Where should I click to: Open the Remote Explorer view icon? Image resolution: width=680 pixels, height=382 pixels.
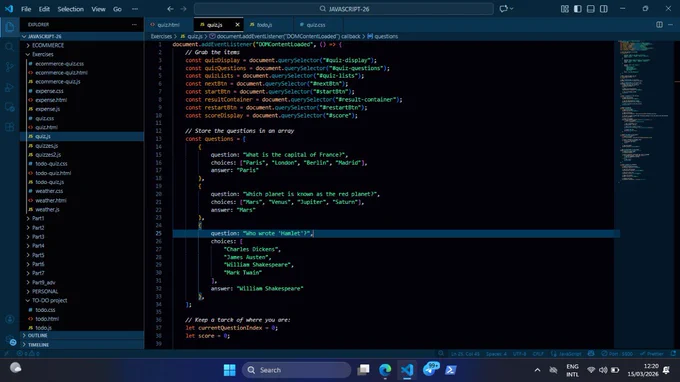[x=10, y=107]
